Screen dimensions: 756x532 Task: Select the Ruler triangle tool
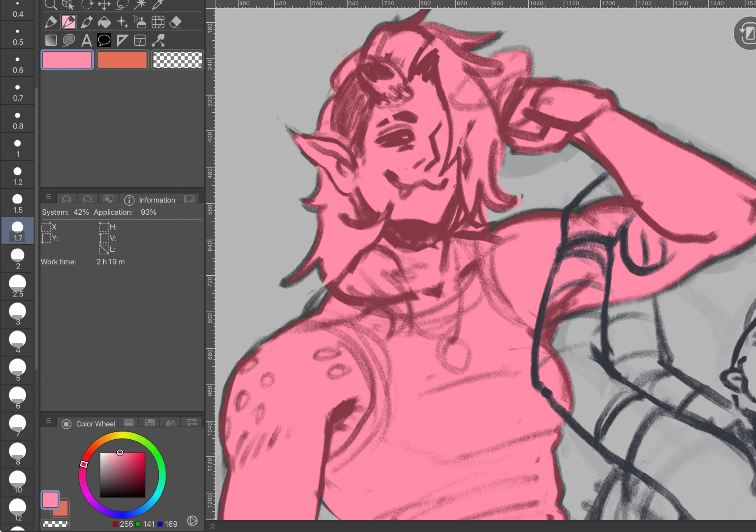[122, 40]
